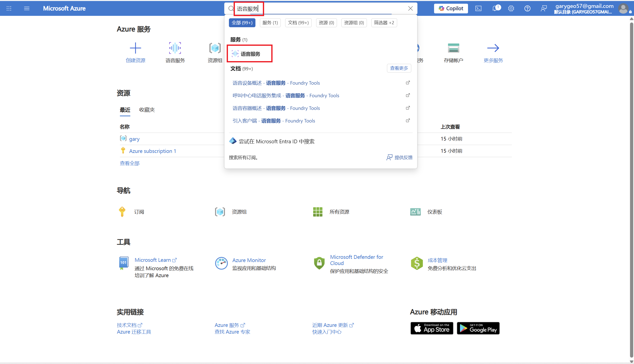
Task: Select the 服务 (1) filter pill
Action: pyautogui.click(x=270, y=23)
